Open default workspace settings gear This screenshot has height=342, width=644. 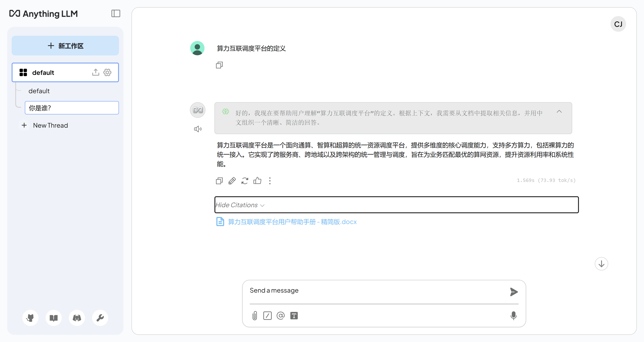[108, 72]
